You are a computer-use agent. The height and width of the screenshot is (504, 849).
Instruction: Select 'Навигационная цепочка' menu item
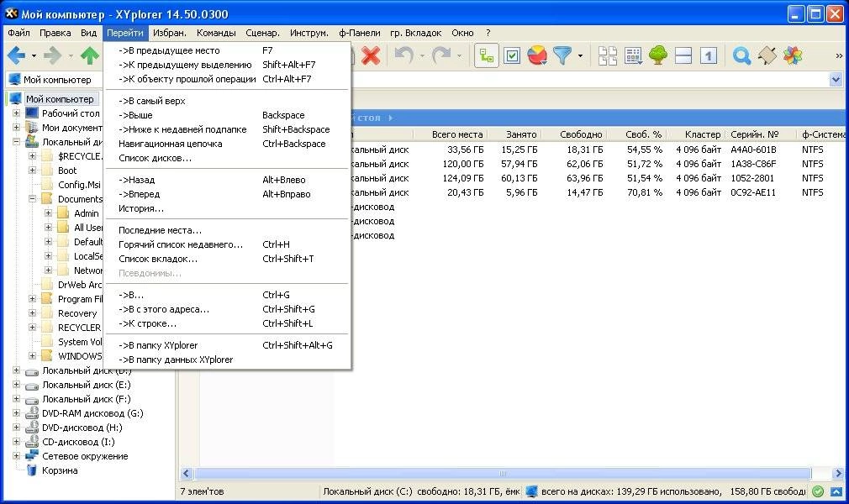click(228, 144)
